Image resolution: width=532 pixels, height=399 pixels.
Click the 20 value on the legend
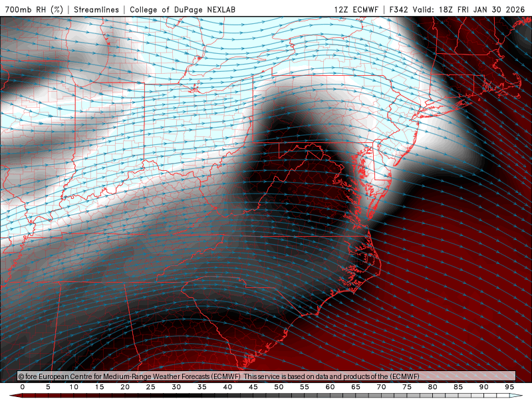[125, 387]
